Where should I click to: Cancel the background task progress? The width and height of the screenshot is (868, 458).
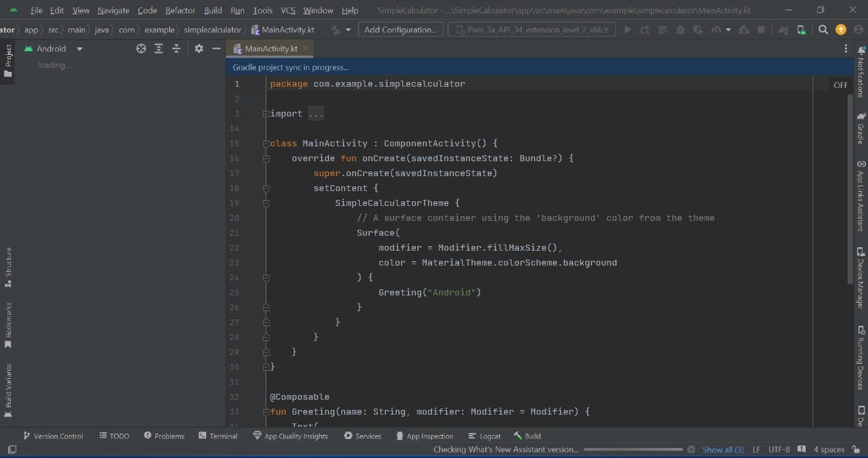pos(691,449)
